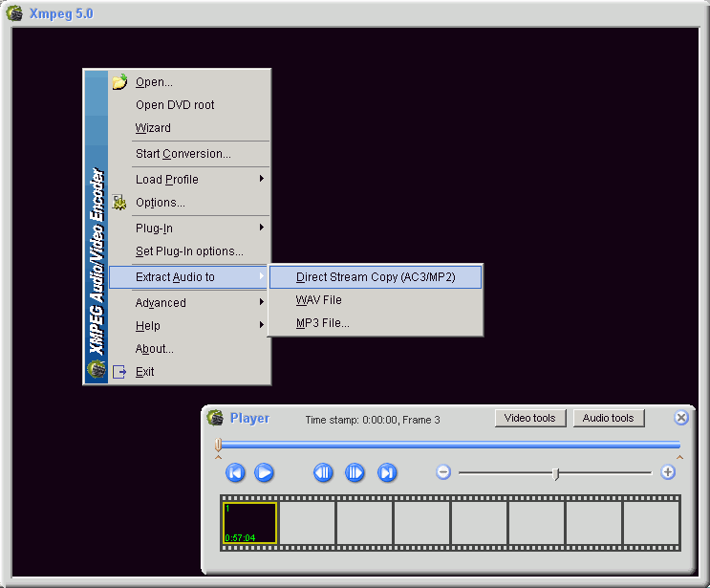
Task: Click Extract Audio to entry
Action: pyautogui.click(x=188, y=277)
